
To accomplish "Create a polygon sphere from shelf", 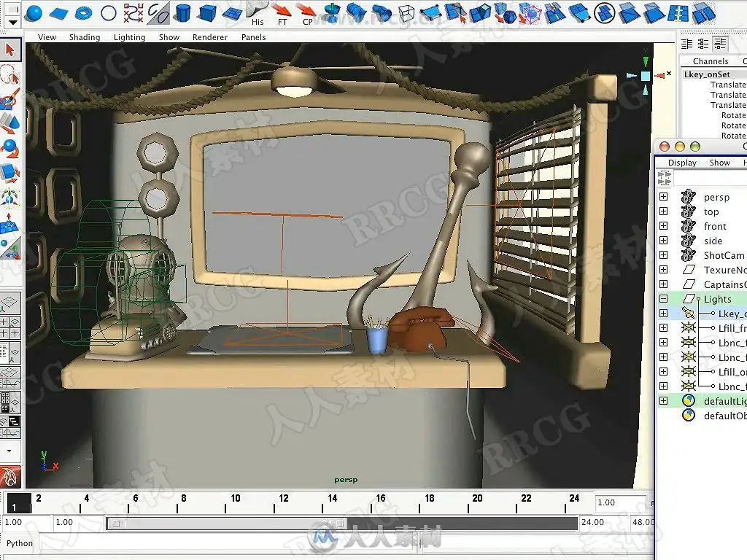I will [34, 13].
